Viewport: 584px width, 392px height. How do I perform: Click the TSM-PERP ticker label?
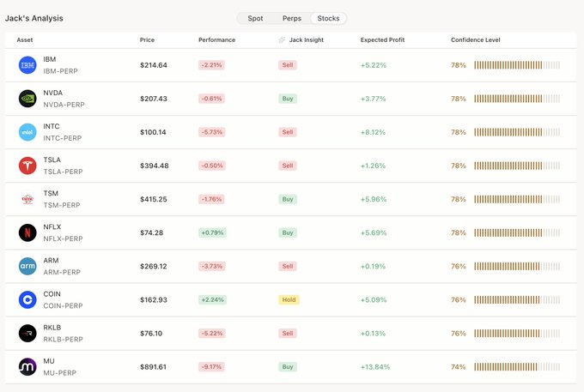point(62,205)
